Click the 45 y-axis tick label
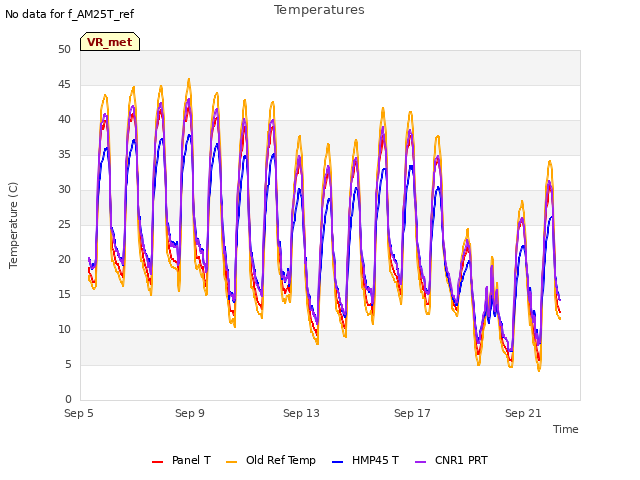This screenshot has width=640, height=480. tap(64, 85)
